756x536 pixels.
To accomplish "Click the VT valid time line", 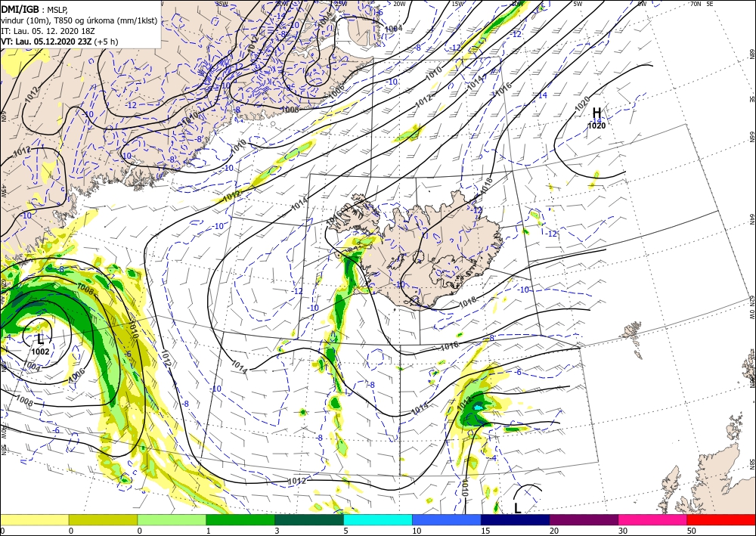I will [x=59, y=42].
